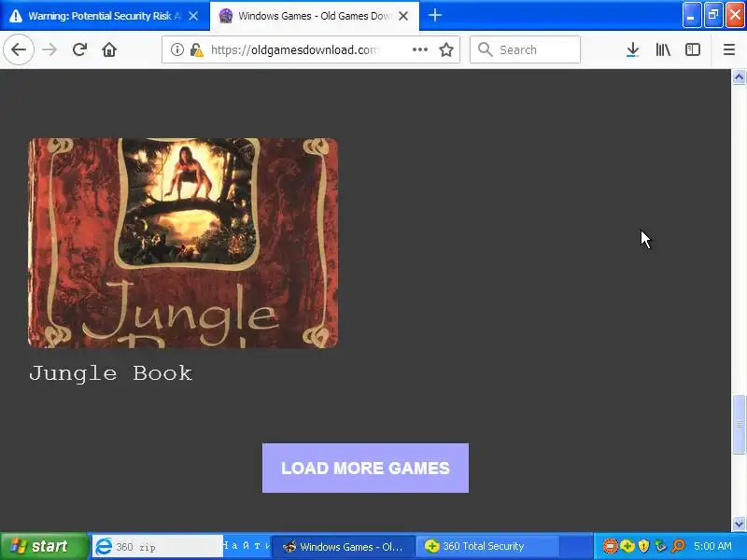Toggle the sidebar view
Viewport: 747px width, 560px height.
tap(692, 49)
